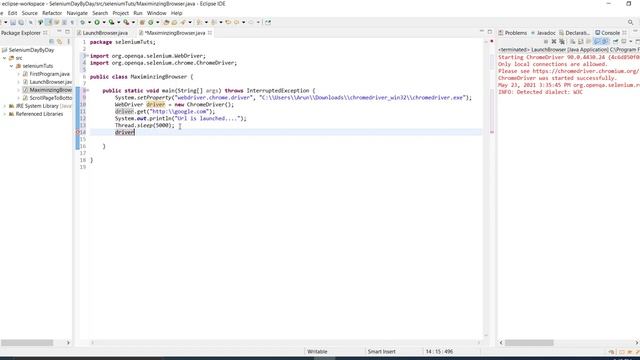Click the Search flashlight icon at top right
The width and height of the screenshot is (640, 360).
(x=631, y=22)
